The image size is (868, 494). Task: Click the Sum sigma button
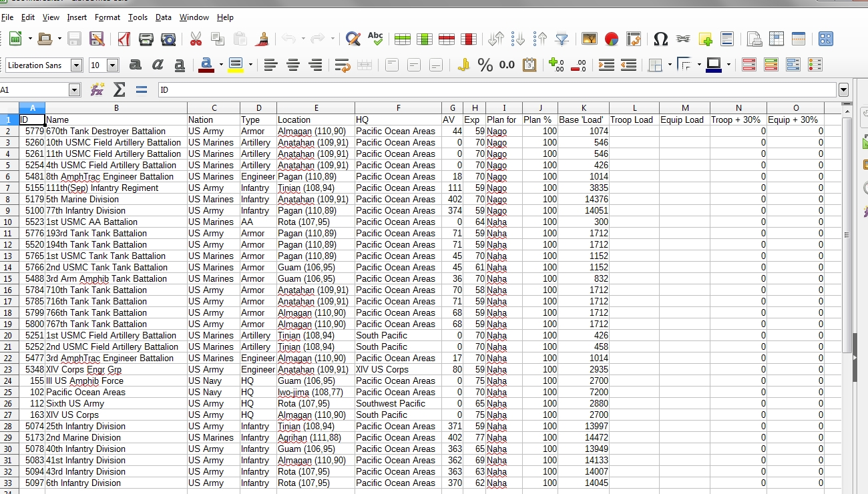pos(120,89)
